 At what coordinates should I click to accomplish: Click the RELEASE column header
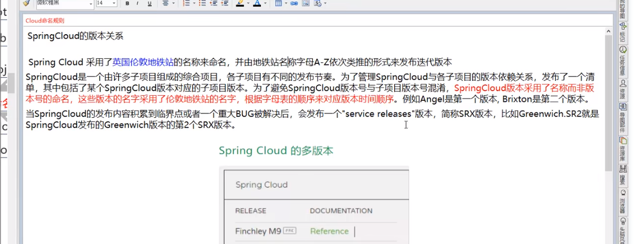click(250, 211)
